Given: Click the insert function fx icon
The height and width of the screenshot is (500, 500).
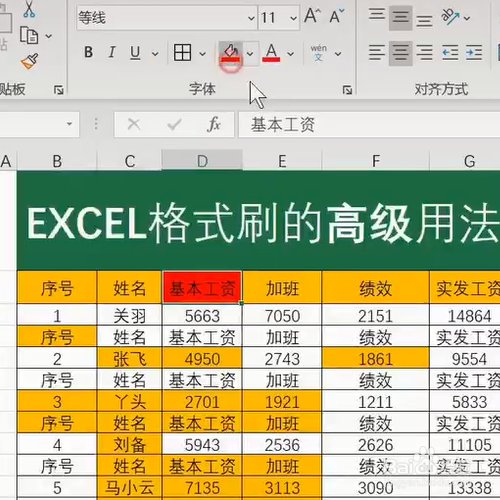Looking at the screenshot, I should 213,124.
